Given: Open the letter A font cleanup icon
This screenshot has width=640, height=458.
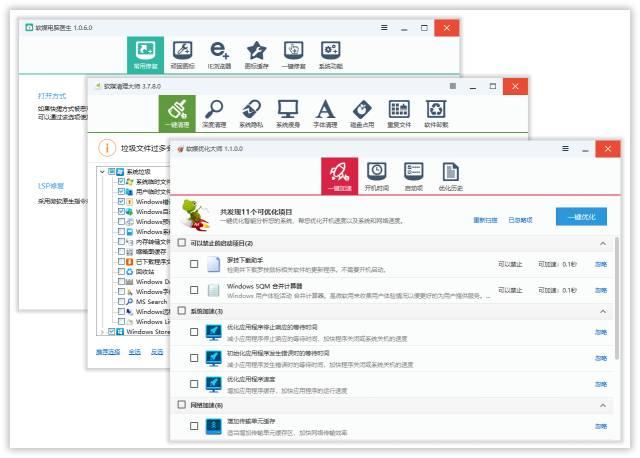Looking at the screenshot, I should coord(325,113).
